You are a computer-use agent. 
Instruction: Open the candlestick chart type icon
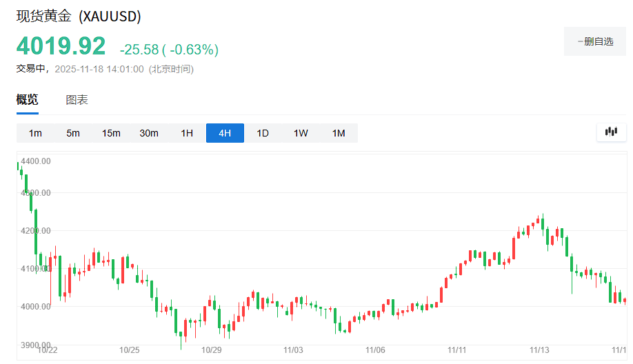[611, 132]
